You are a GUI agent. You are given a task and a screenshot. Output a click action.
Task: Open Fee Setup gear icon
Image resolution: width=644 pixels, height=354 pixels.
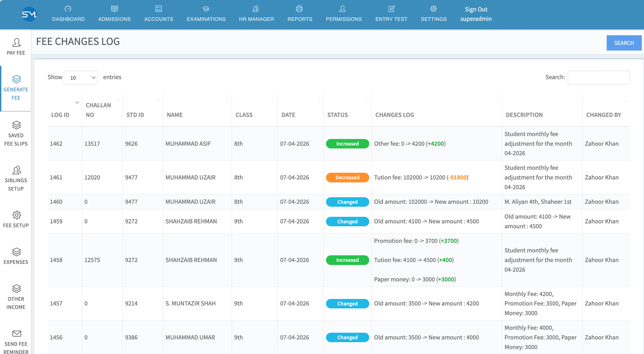coord(16,215)
